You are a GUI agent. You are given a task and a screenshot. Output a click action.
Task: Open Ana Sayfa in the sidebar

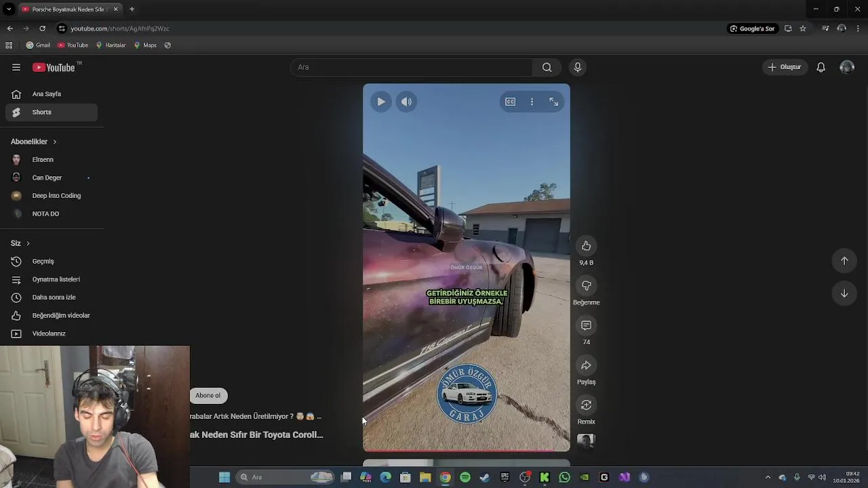tap(52, 94)
